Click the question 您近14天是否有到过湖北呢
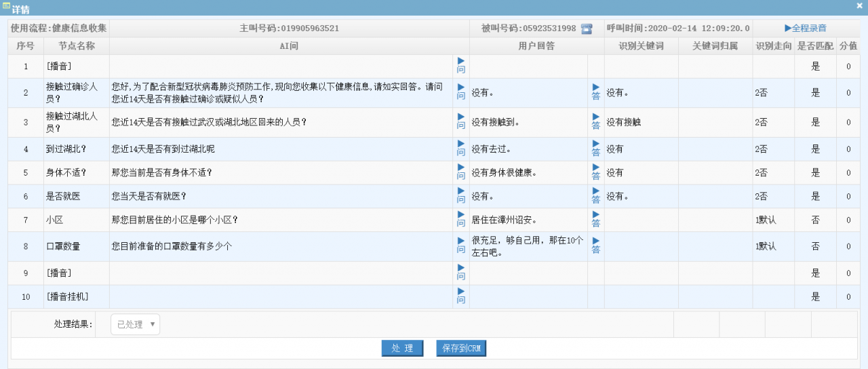Viewport: 868px width, 369px height. pos(163,149)
